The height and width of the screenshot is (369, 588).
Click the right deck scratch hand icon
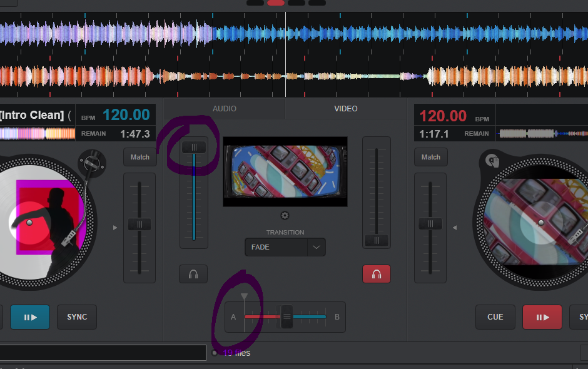point(492,161)
